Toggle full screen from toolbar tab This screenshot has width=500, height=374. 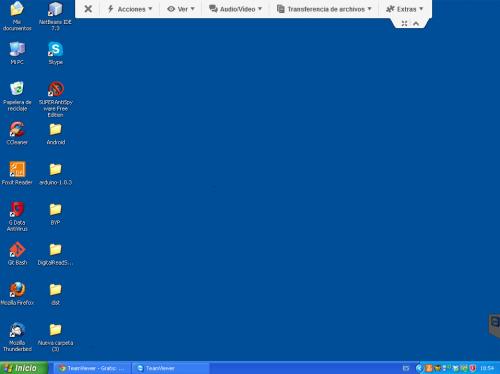404,23
